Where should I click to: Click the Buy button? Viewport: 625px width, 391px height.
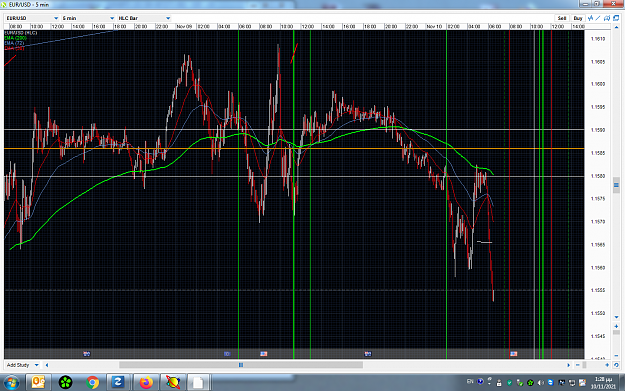tap(578, 18)
